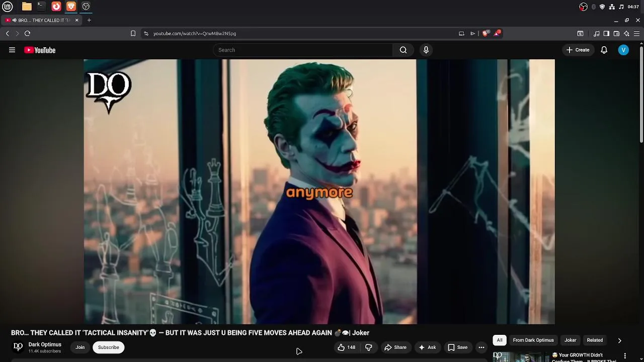Open Dark Optimus channel name link

tap(45, 344)
